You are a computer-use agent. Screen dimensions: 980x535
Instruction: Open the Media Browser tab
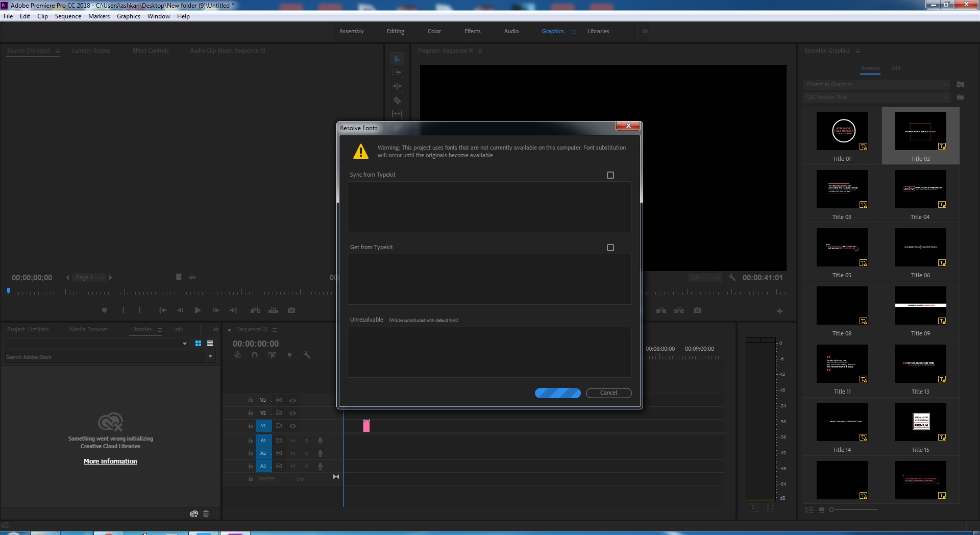pos(89,329)
